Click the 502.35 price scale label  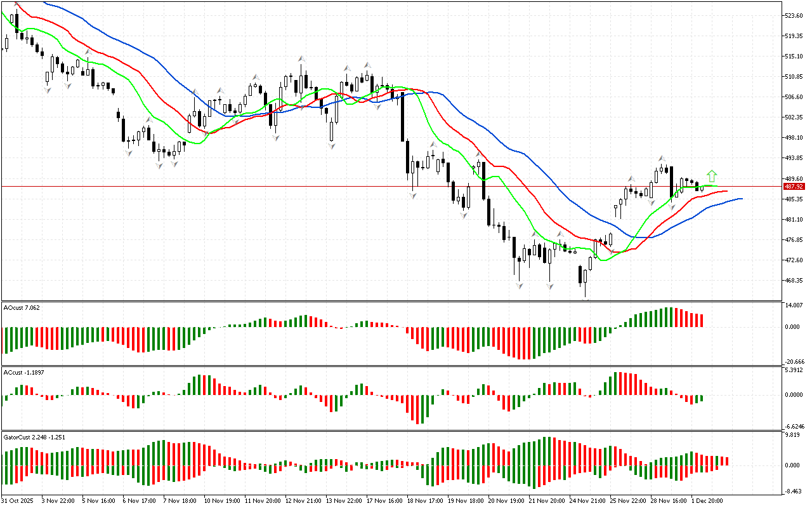tap(794, 117)
